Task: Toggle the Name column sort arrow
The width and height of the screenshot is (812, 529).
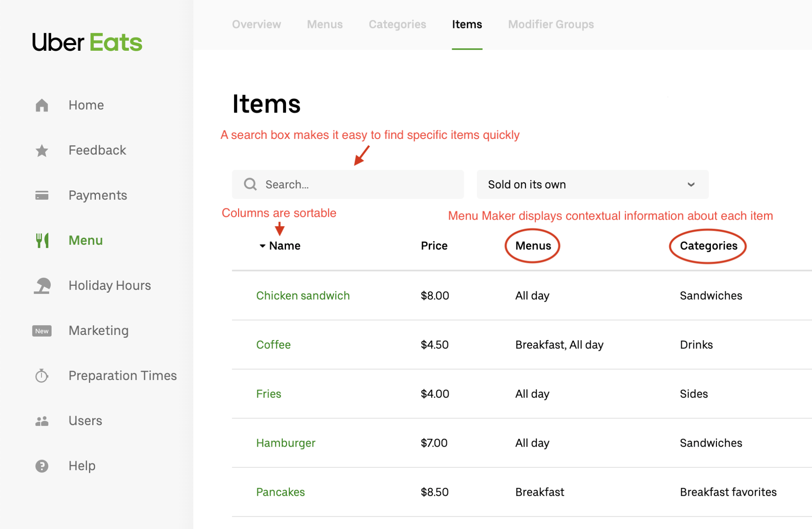Action: pyautogui.click(x=262, y=246)
